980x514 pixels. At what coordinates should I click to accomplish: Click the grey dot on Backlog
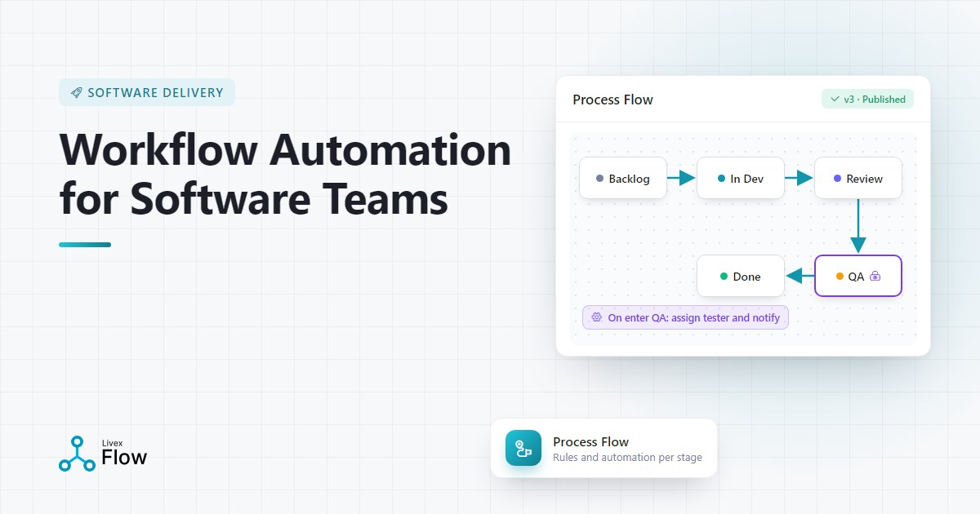(600, 179)
